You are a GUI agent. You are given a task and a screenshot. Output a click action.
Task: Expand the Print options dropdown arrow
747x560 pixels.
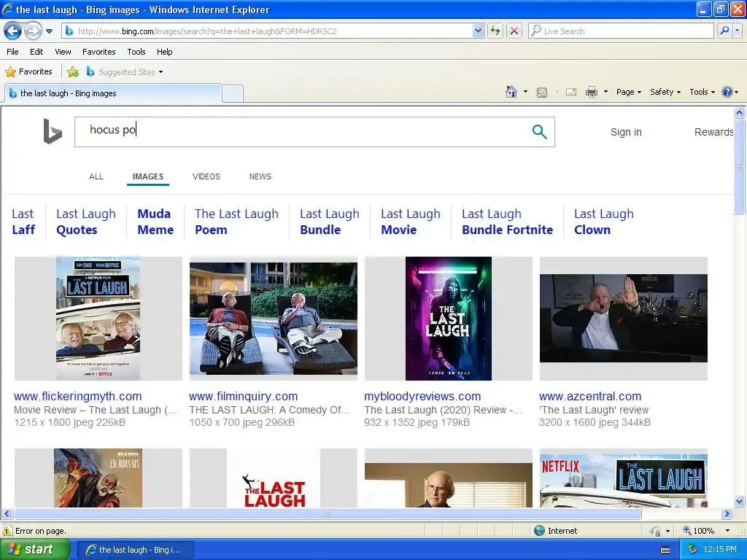tap(605, 92)
